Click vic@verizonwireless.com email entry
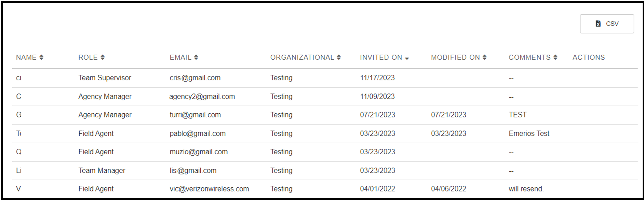This screenshot has width=644, height=200. [x=209, y=189]
